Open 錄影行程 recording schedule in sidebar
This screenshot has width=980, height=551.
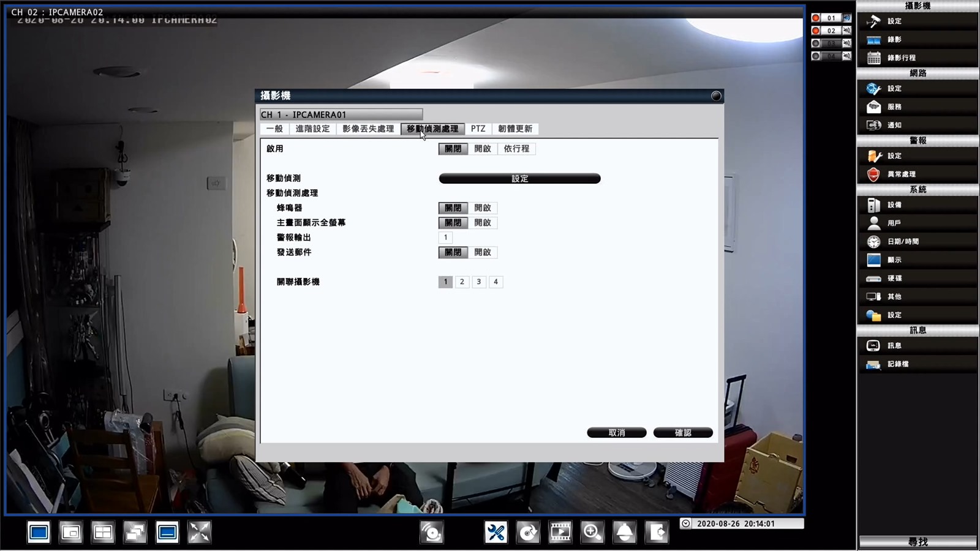[901, 58]
